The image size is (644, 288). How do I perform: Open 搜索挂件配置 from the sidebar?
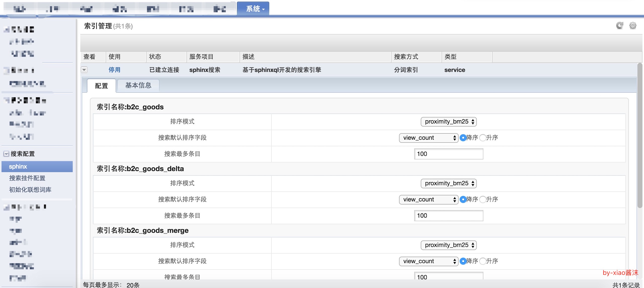27,178
